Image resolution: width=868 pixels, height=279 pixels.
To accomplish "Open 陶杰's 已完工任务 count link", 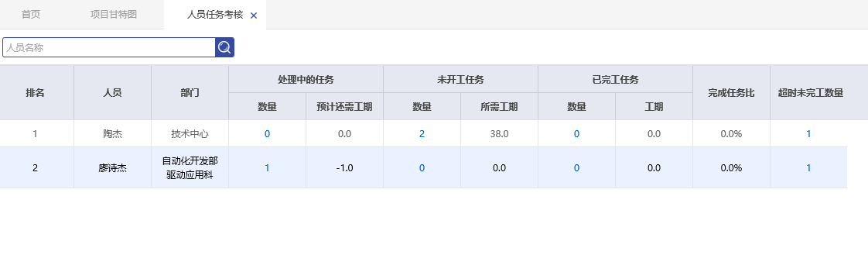I will coord(576,133).
